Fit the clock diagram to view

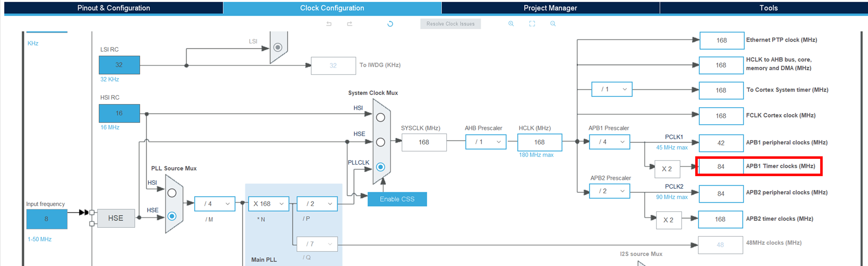click(x=532, y=24)
